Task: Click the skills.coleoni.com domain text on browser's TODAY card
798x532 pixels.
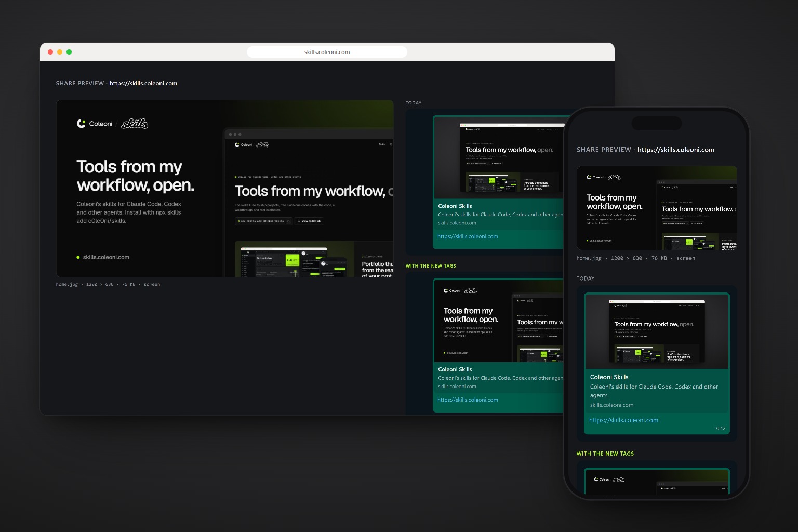Action: point(457,223)
